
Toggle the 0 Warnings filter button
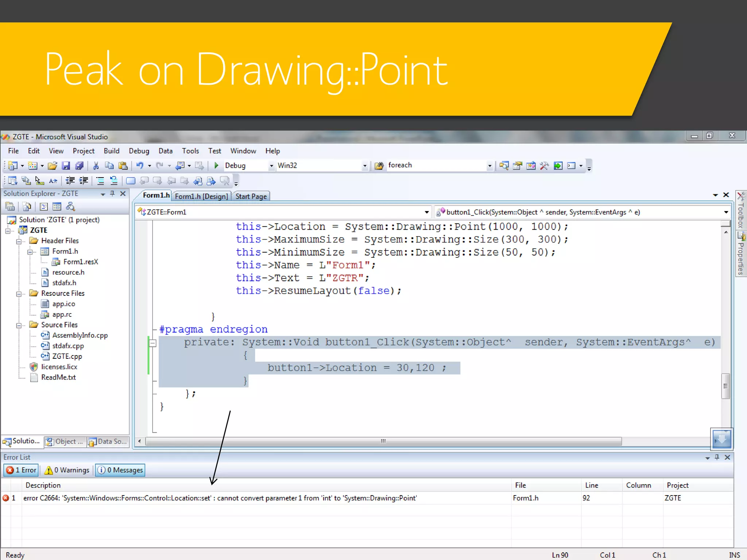point(67,470)
